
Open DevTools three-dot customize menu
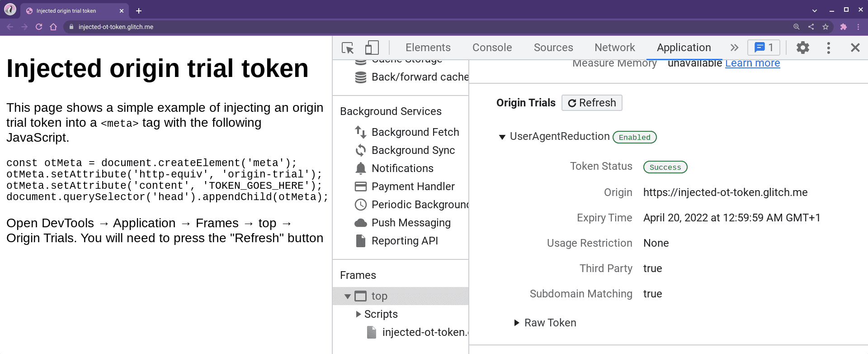click(828, 48)
